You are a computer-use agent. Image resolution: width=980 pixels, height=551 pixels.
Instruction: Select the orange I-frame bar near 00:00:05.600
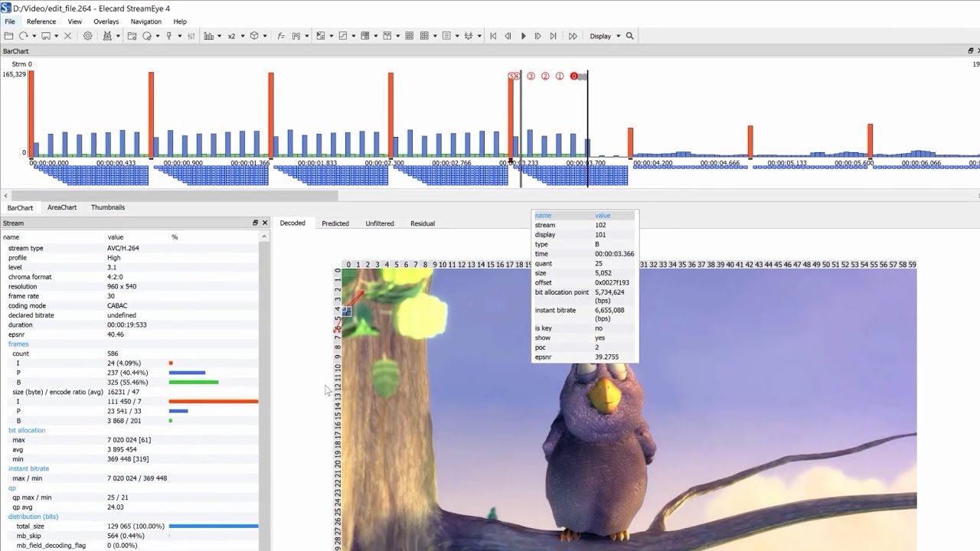[x=871, y=141]
